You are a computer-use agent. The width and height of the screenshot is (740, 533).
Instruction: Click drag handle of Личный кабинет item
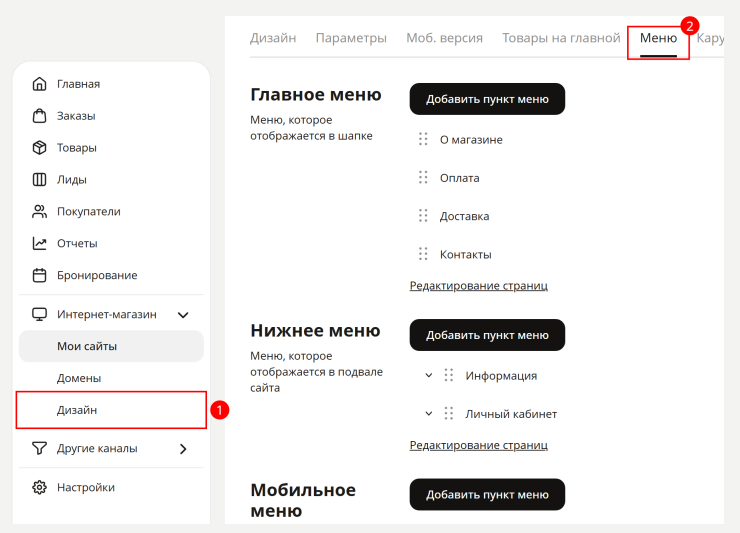click(448, 414)
